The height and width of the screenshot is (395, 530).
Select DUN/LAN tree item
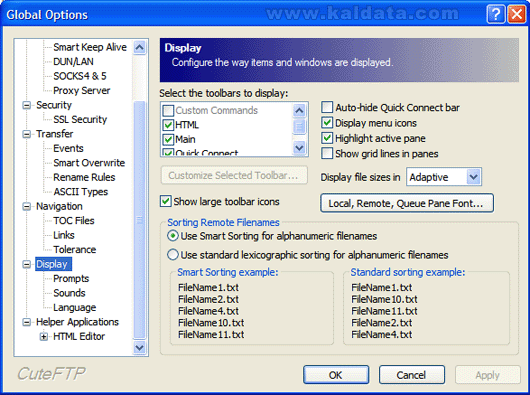pos(73,61)
